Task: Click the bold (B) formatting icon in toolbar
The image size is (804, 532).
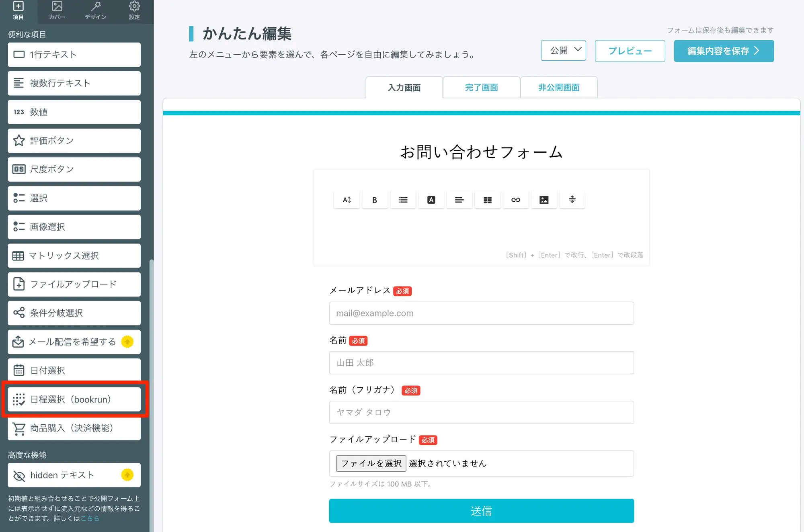Action: tap(375, 199)
